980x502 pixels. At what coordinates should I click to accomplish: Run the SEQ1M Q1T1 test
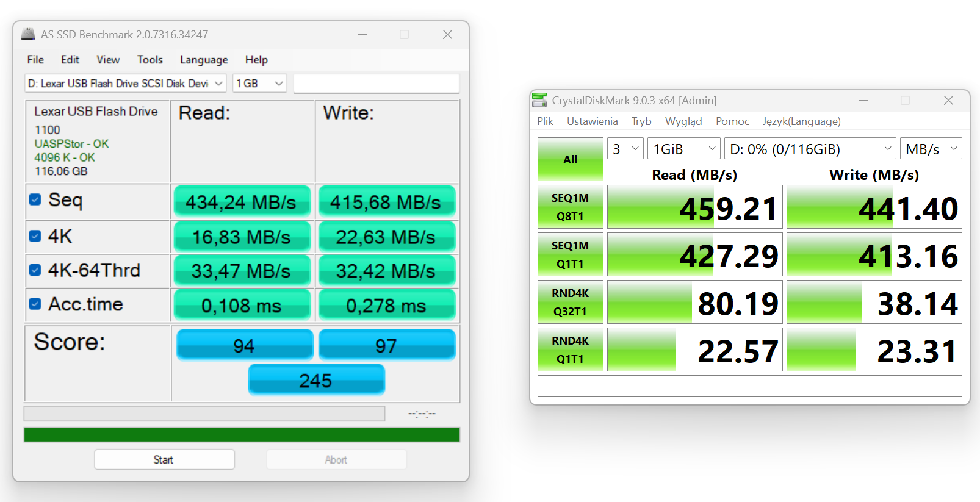coord(571,254)
